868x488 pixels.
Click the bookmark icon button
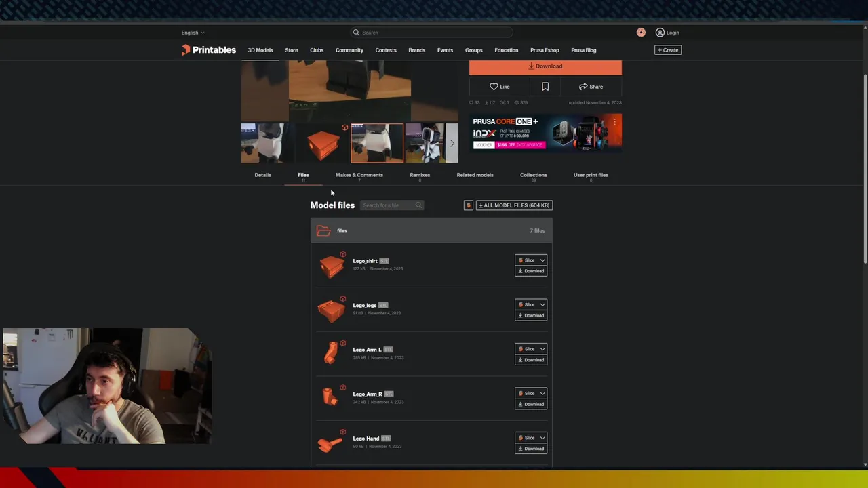[x=545, y=87]
